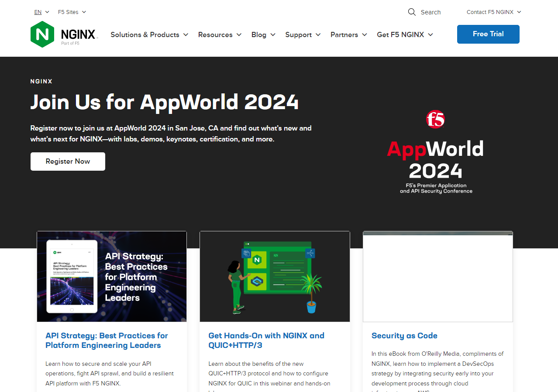Open the EN language dropdown

click(x=41, y=12)
